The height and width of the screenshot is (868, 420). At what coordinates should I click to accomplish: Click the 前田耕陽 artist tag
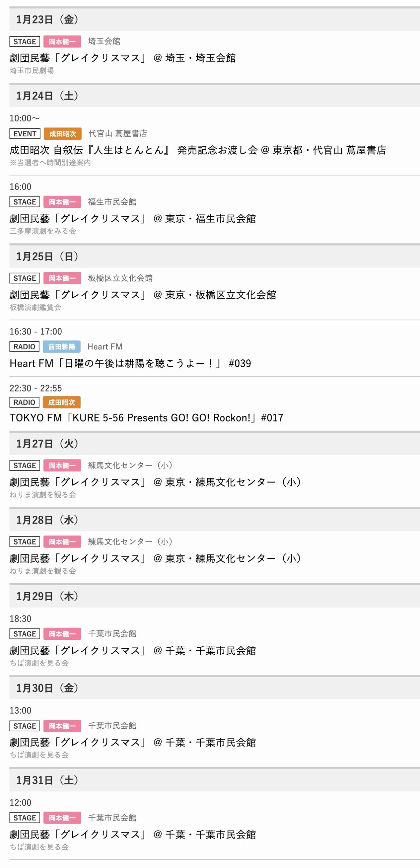tap(61, 347)
